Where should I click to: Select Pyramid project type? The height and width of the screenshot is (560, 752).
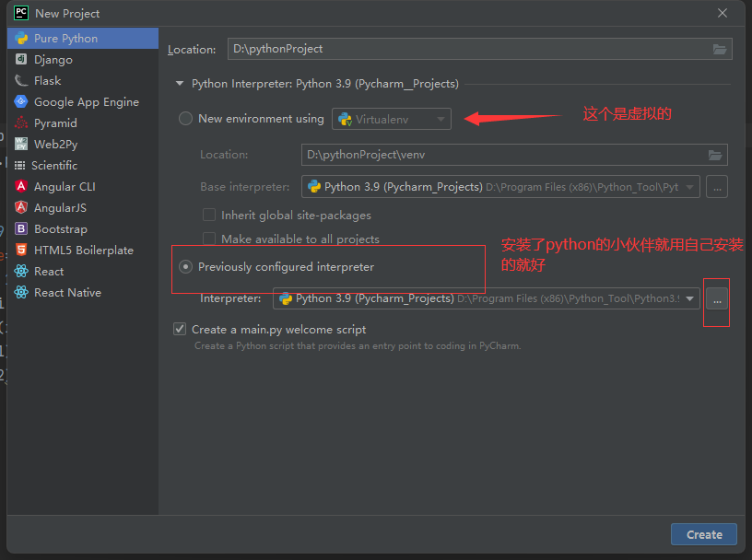click(x=83, y=122)
